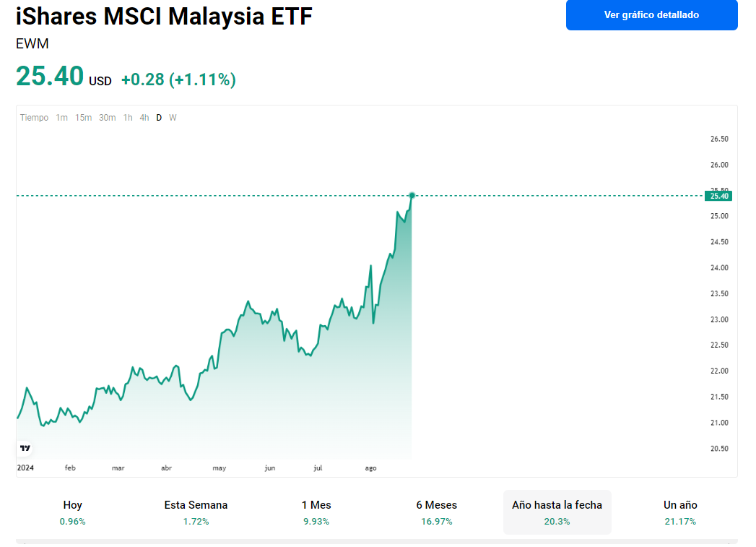
Task: Select the Hoy performance period
Action: point(73,512)
